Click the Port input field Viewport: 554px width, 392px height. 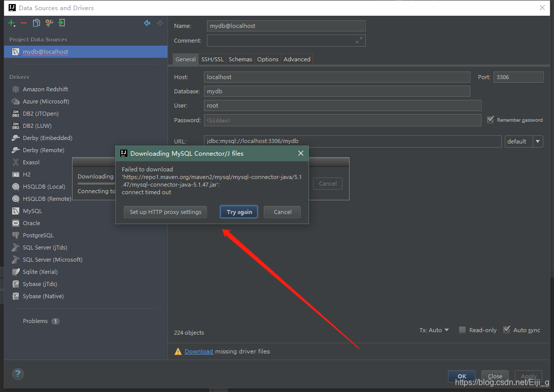(518, 77)
